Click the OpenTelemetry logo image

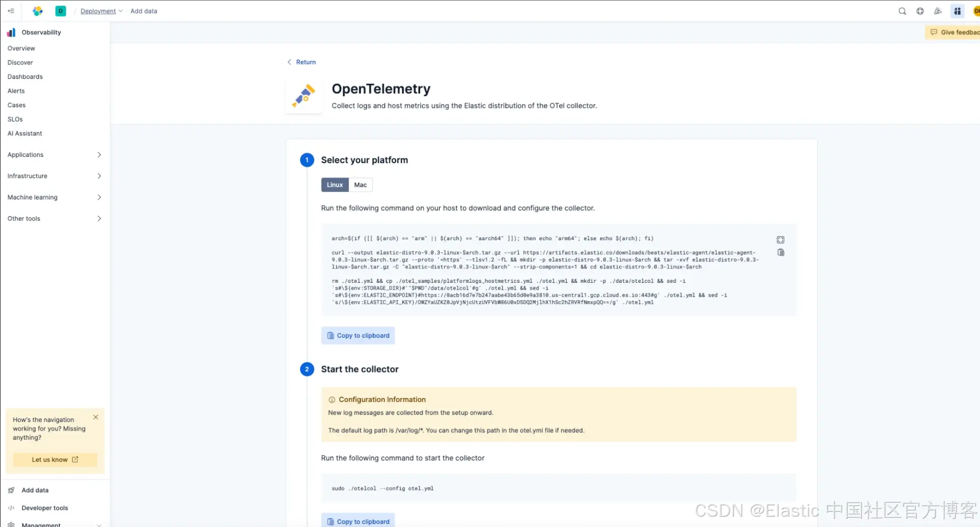click(x=303, y=96)
